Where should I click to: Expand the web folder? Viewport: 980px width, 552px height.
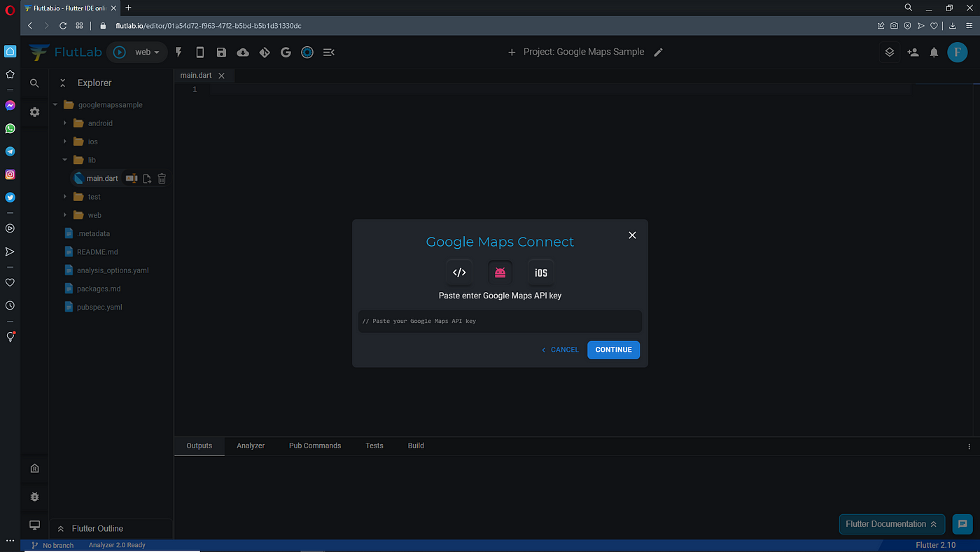point(65,215)
